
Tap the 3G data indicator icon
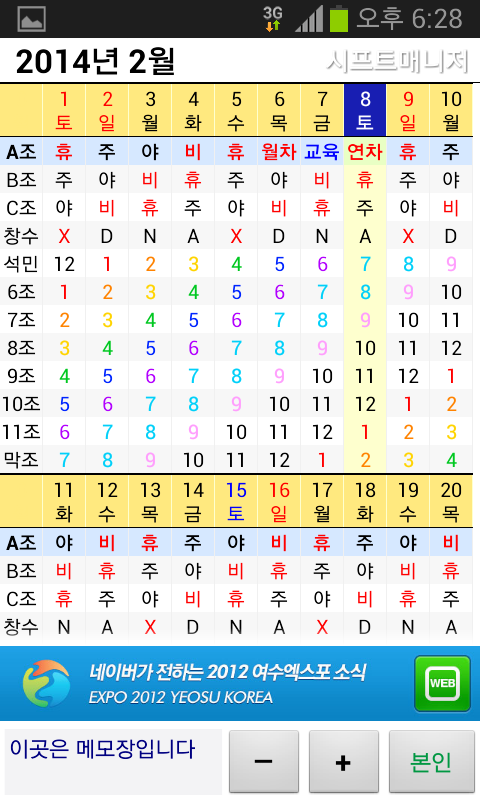click(273, 19)
